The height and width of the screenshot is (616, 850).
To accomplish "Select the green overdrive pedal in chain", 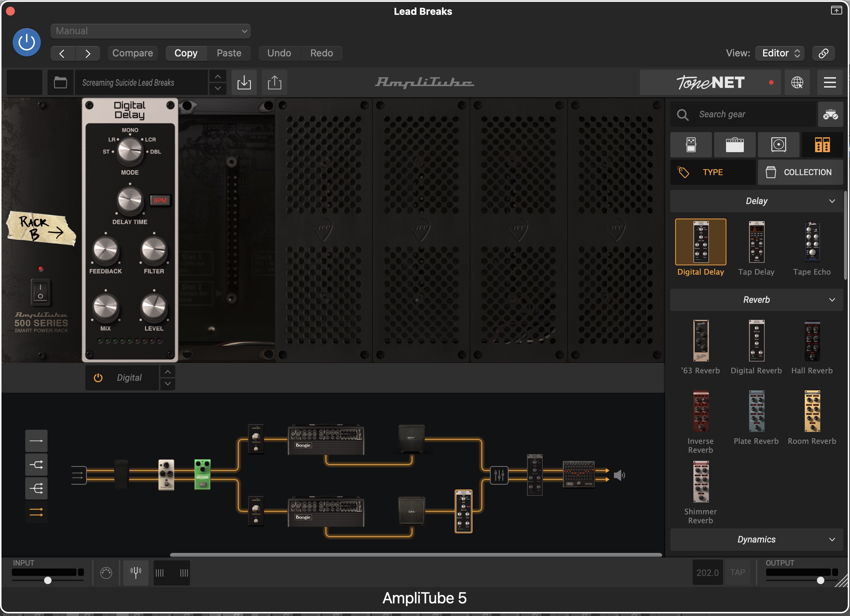I will point(202,474).
